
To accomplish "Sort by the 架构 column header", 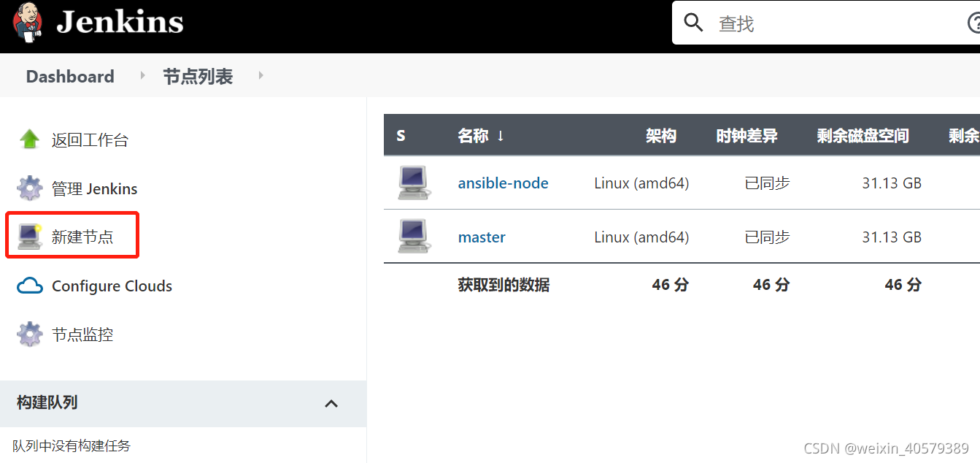I will (x=660, y=136).
